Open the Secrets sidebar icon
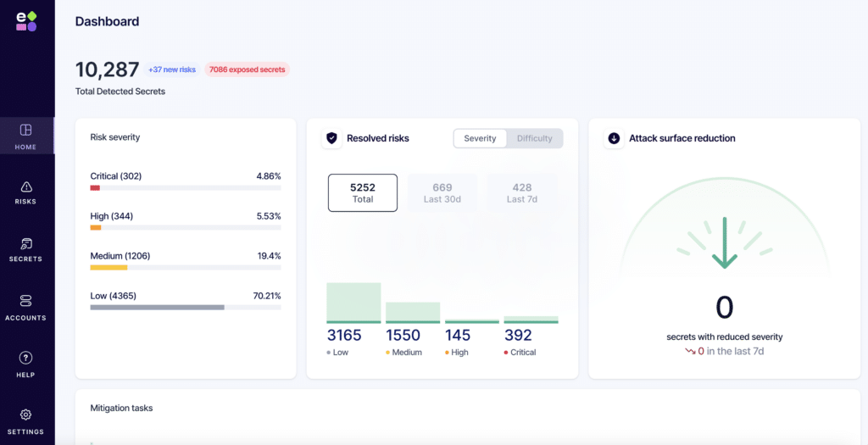This screenshot has width=868, height=445. [x=25, y=244]
